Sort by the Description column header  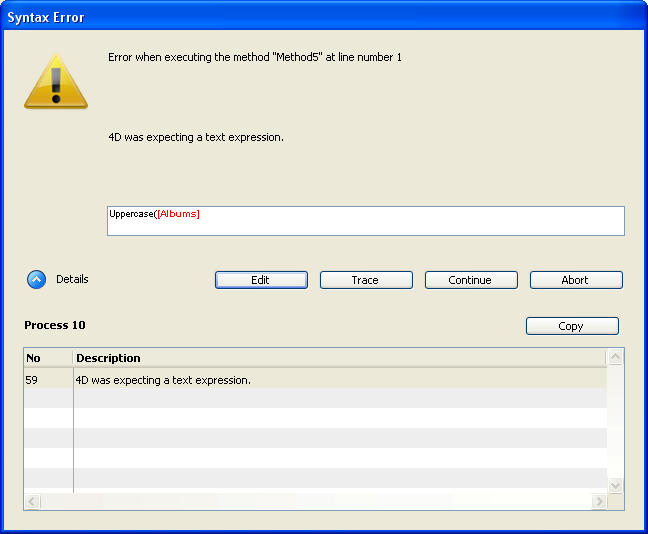coord(338,358)
